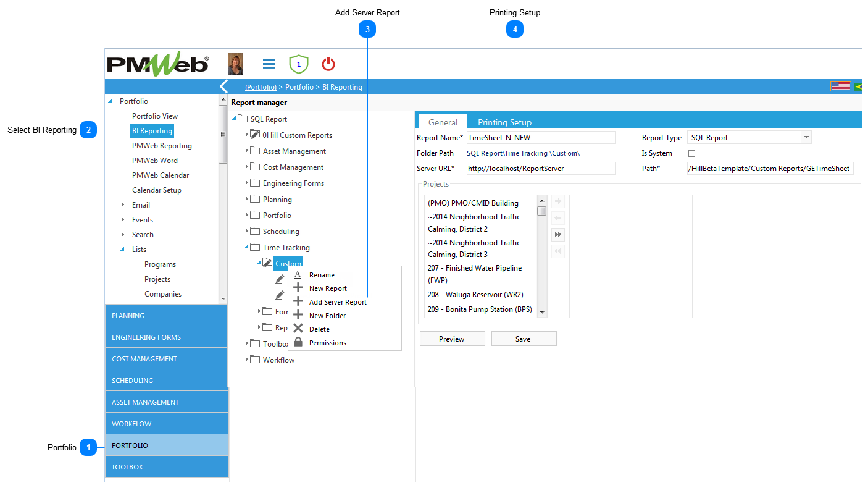Expand the Events node in sidebar
The height and width of the screenshot is (488, 868).
coord(123,219)
